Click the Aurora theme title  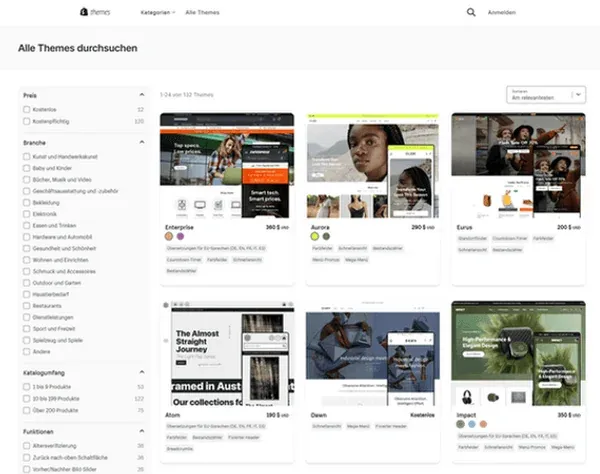(320, 227)
